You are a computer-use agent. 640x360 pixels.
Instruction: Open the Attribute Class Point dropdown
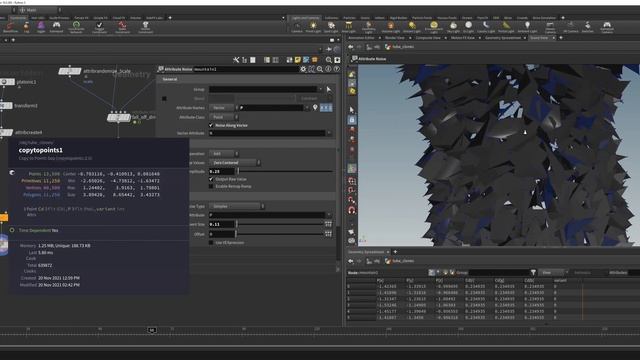tap(223, 117)
